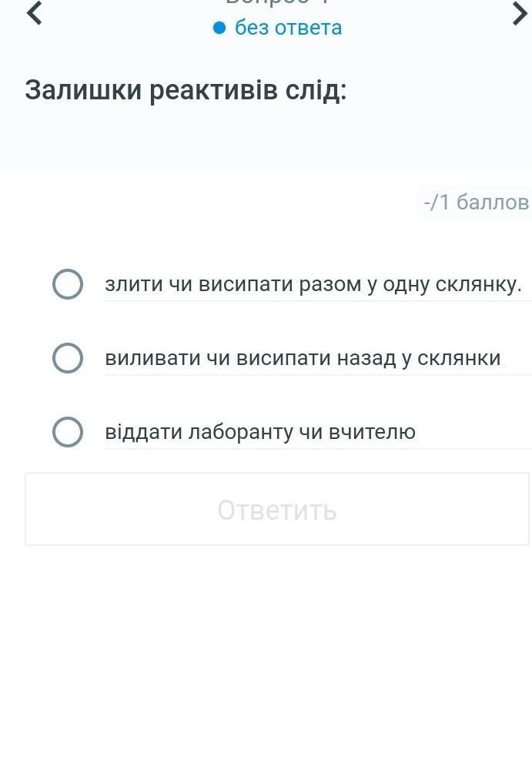The image size is (532, 757).
Task: Choose answer text віддати лаборанту чи вчителю
Action: [x=260, y=432]
